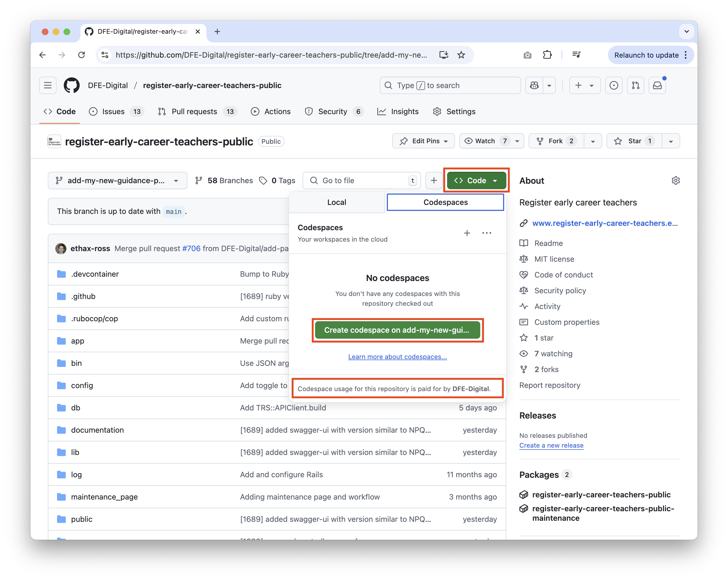Screen dimensions: 728x580
Task: Open register-early-career-teachers-public-maintenance package
Action: pos(603,513)
